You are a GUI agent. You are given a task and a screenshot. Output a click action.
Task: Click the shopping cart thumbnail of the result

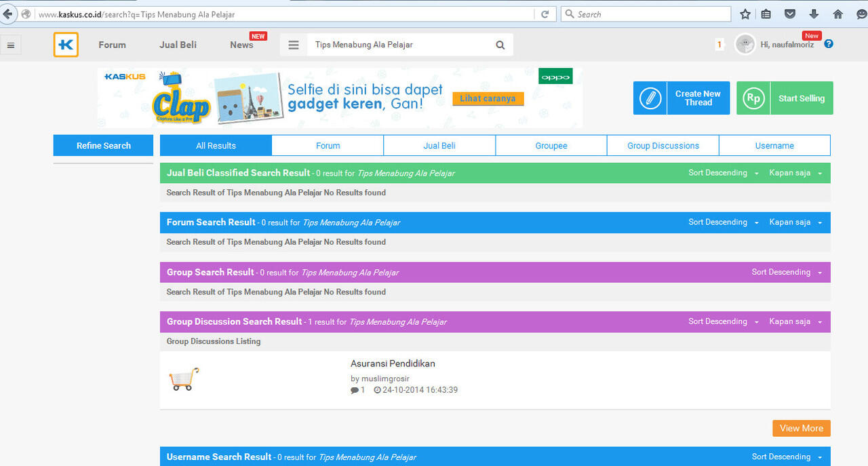tap(184, 378)
